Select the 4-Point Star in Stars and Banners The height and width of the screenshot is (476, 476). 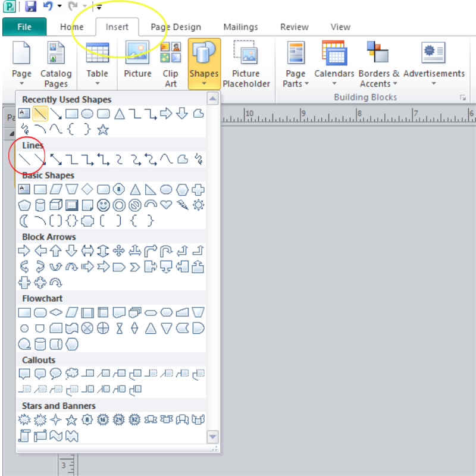point(56,420)
